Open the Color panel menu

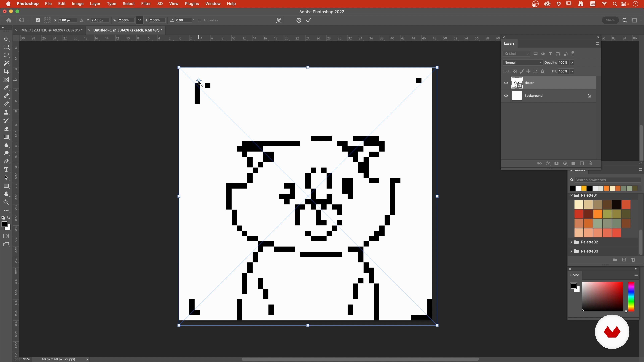[x=636, y=275]
